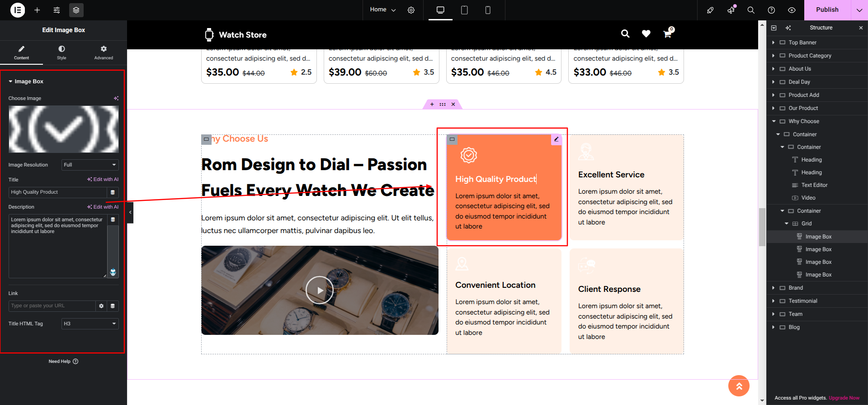Image resolution: width=868 pixels, height=405 pixels.
Task: Open the Title HTML Tag dropdown
Action: coord(90,324)
